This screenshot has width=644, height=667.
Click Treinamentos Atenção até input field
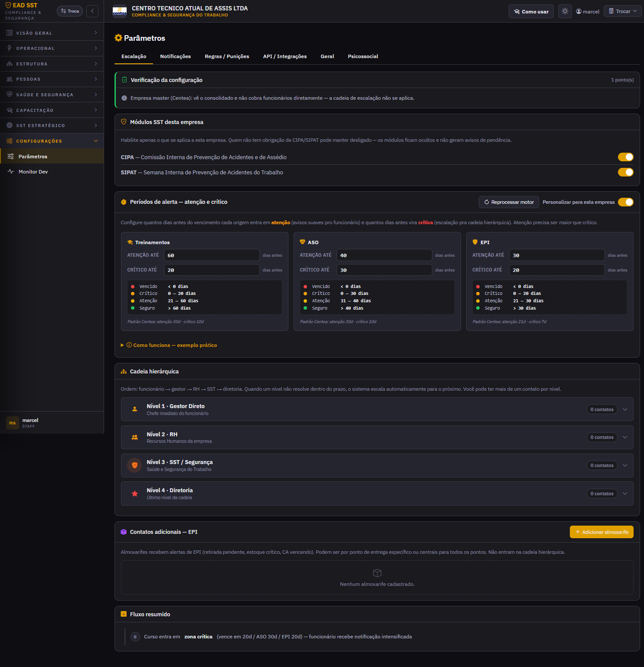pos(212,255)
